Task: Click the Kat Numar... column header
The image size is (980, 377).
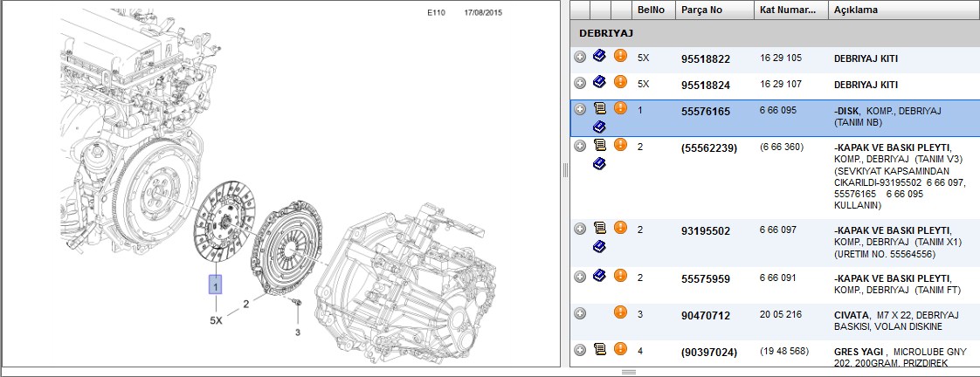Action: pos(791,10)
